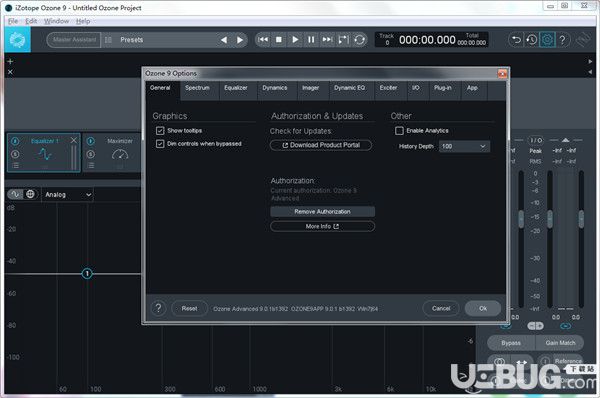The height and width of the screenshot is (398, 600).
Task: Remove Equalizer 1 module with X
Action: (x=74, y=140)
